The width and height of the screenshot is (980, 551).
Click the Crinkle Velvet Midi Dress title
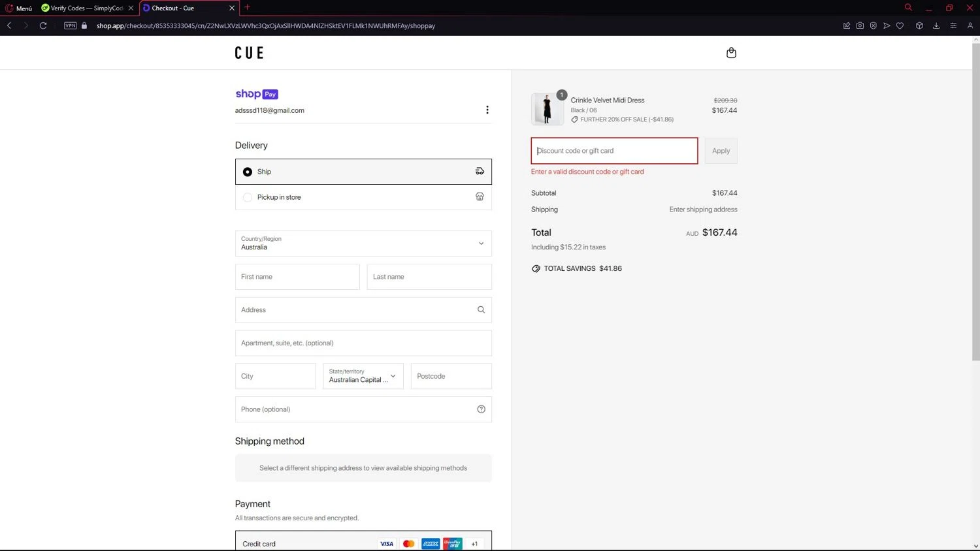click(x=608, y=100)
